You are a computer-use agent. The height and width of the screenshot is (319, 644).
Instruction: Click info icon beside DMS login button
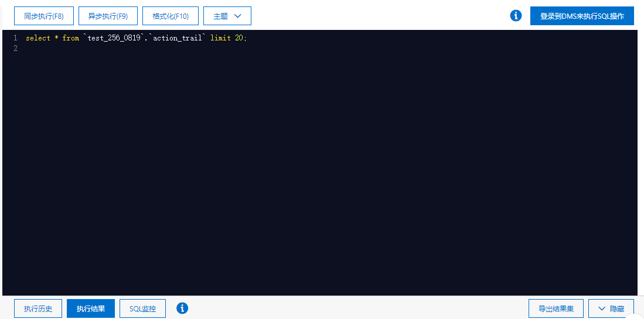pos(516,16)
